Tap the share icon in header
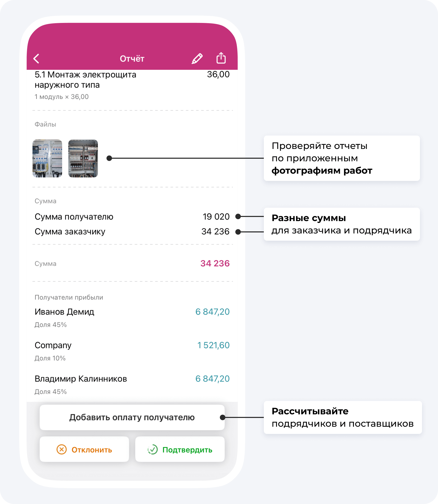The height and width of the screenshot is (504, 438). [x=221, y=58]
